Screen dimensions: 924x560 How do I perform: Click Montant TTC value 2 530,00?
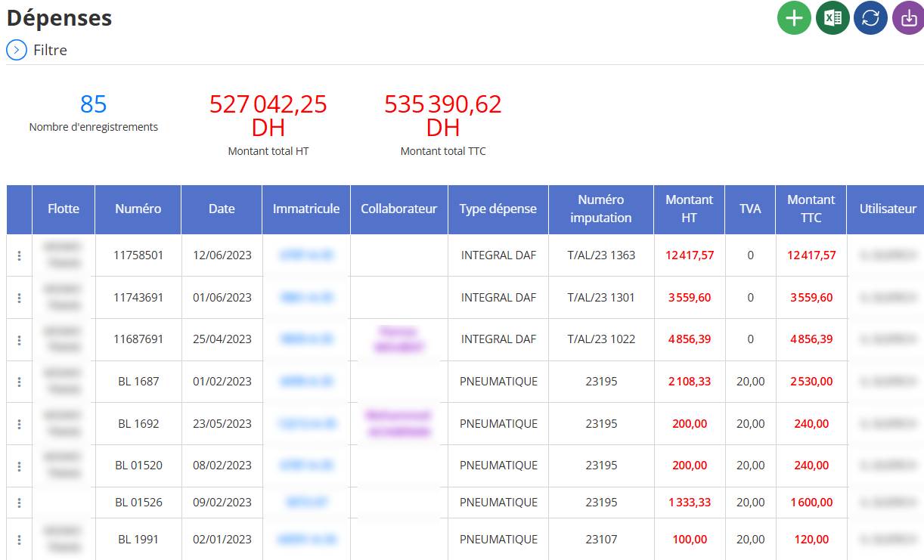[x=811, y=382]
